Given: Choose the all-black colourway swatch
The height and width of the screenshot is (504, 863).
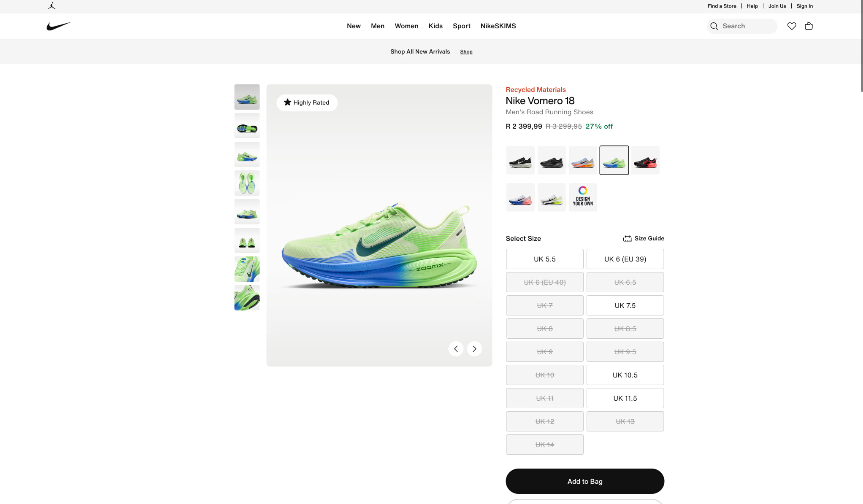Looking at the screenshot, I should tap(552, 160).
